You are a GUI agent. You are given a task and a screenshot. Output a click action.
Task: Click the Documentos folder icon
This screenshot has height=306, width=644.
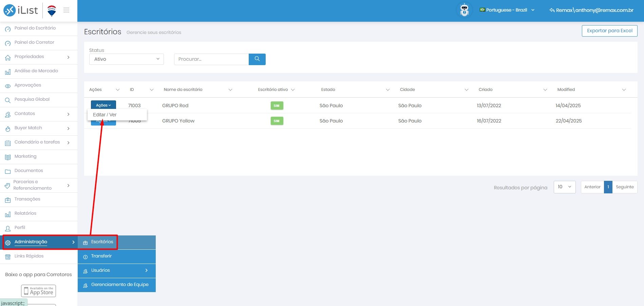tap(8, 171)
